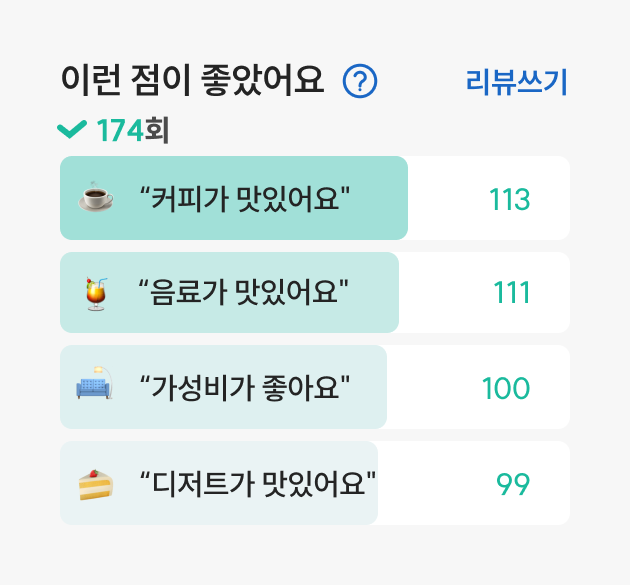The height and width of the screenshot is (585, 630).
Task: Click the blue sofa emoji icon
Action: click(95, 383)
